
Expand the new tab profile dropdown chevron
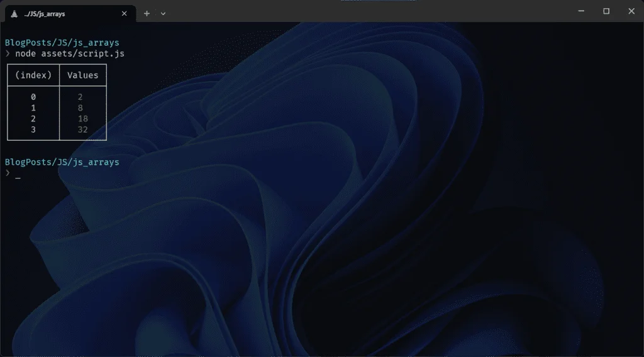click(163, 14)
